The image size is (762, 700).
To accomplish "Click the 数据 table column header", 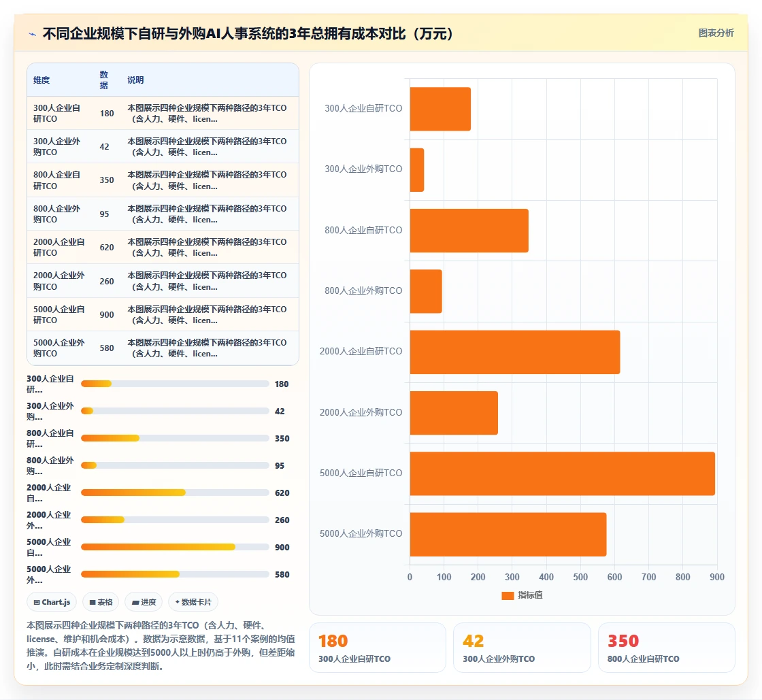I will pyautogui.click(x=103, y=80).
